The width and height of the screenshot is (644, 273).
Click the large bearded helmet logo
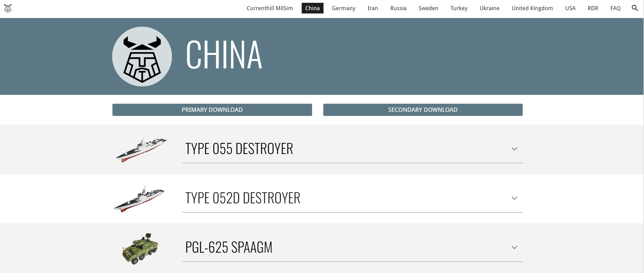142,56
